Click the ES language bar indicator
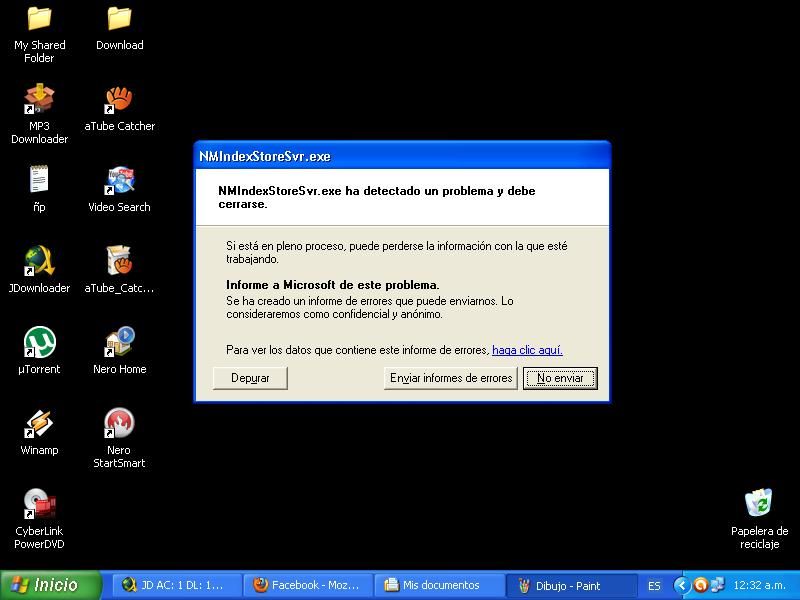Viewport: 800px width, 600px height. click(654, 586)
